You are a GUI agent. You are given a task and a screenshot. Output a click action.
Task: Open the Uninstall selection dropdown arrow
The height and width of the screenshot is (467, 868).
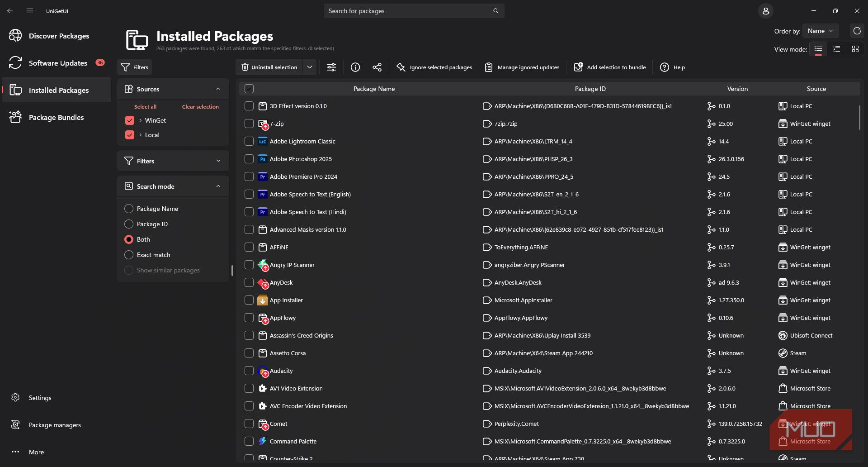coord(310,67)
